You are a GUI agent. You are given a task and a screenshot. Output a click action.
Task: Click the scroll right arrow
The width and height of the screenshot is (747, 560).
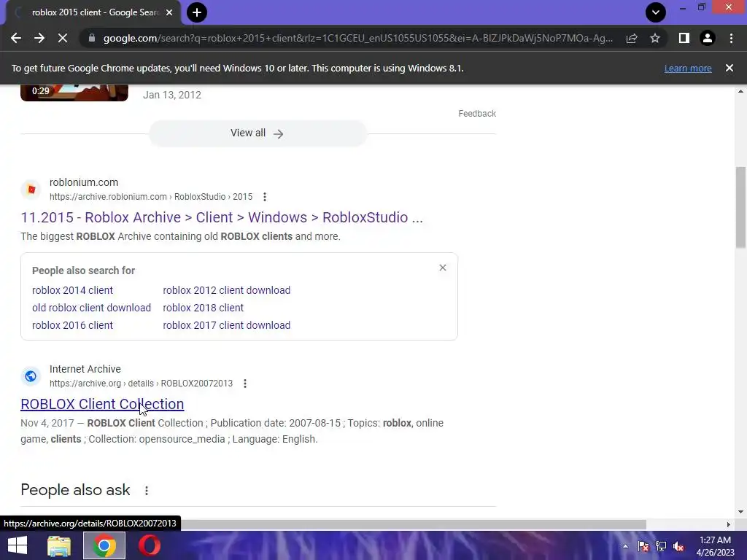pos(729,524)
